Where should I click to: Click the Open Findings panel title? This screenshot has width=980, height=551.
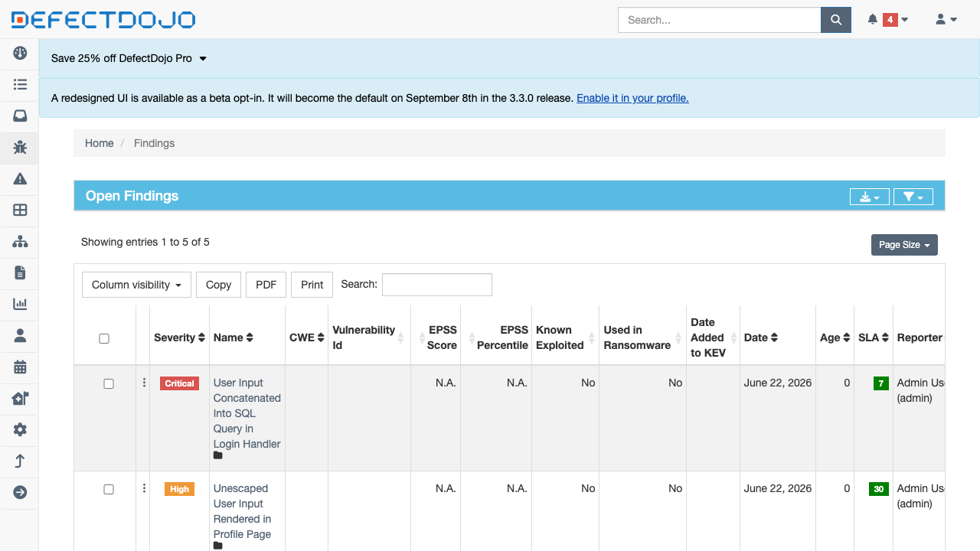coord(132,196)
